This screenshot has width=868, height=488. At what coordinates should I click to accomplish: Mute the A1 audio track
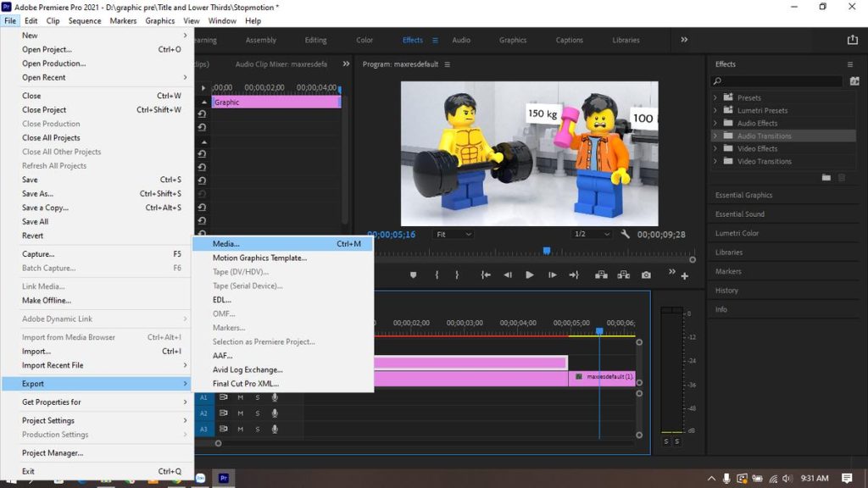pyautogui.click(x=241, y=397)
